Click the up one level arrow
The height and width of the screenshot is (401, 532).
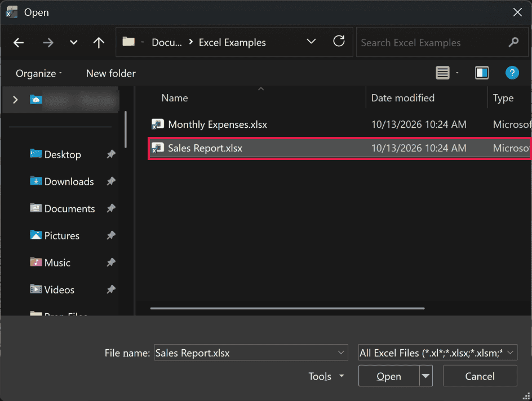(99, 43)
